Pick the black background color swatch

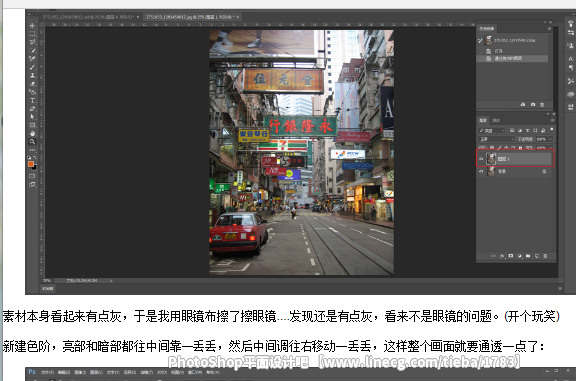[x=35, y=168]
